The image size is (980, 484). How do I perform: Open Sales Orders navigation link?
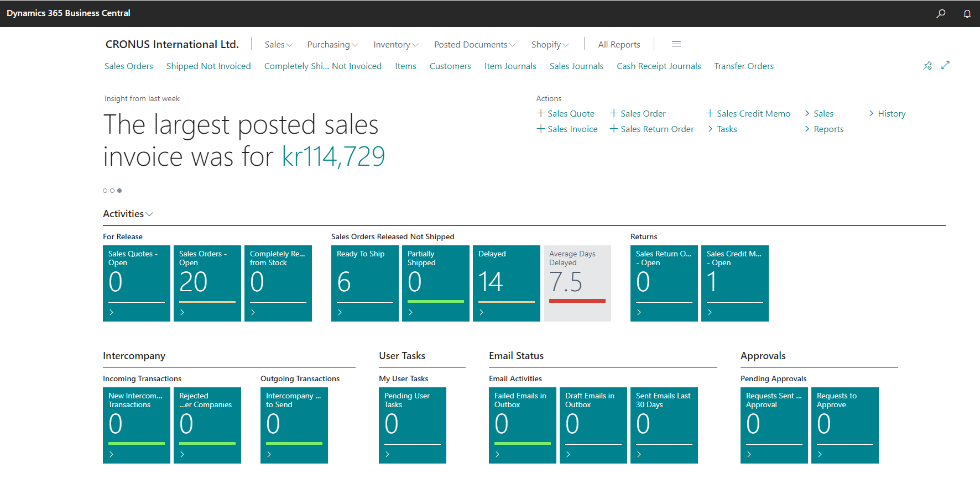click(x=129, y=66)
